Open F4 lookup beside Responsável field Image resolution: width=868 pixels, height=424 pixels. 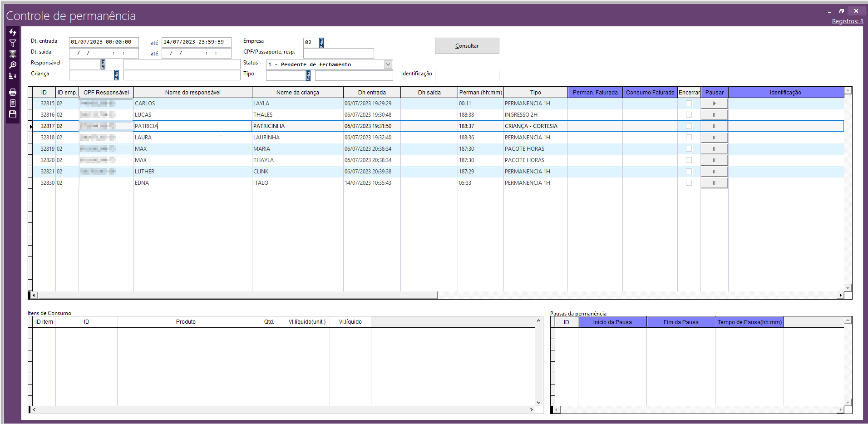point(103,64)
